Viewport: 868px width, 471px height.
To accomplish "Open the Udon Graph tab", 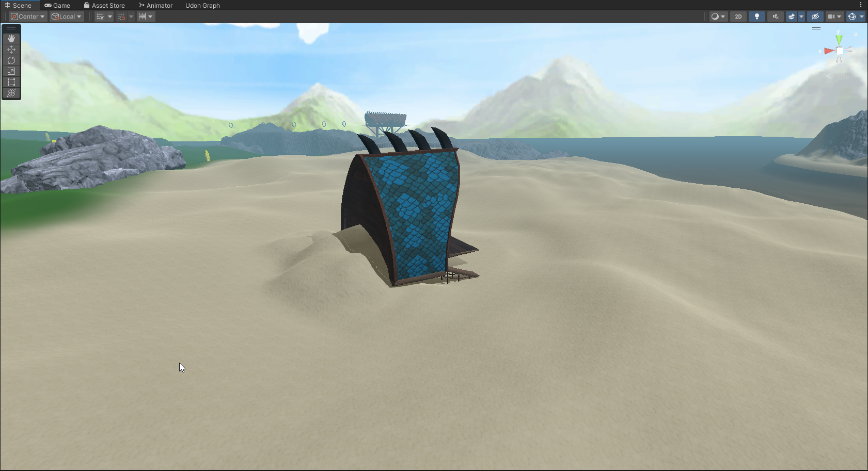I will [x=202, y=5].
